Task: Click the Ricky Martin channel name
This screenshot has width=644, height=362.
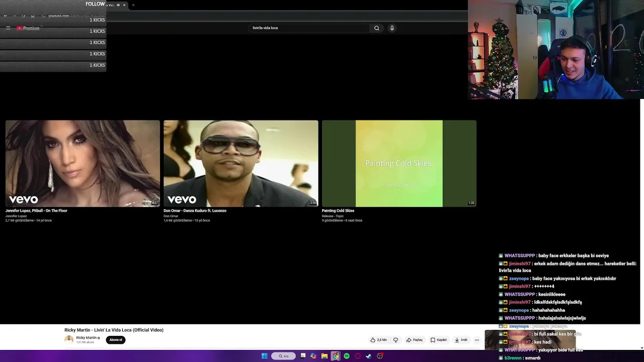Action: click(86, 338)
